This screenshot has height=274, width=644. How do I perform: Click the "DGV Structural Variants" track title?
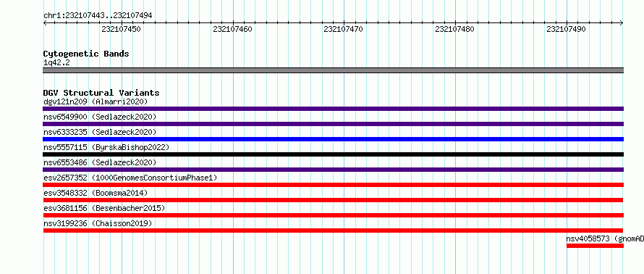tap(101, 93)
